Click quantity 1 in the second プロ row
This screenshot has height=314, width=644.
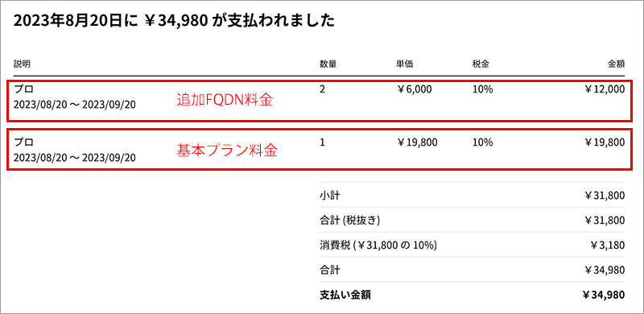[x=322, y=143]
